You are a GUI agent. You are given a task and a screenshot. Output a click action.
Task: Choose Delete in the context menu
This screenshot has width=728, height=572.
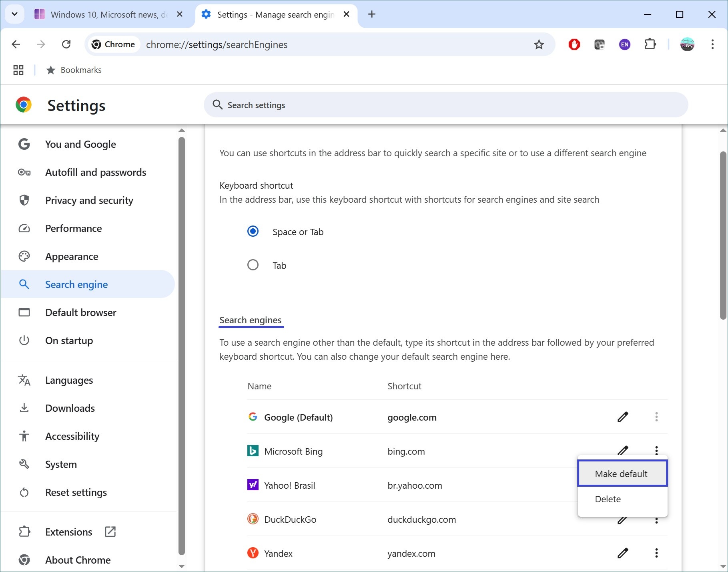(622, 499)
